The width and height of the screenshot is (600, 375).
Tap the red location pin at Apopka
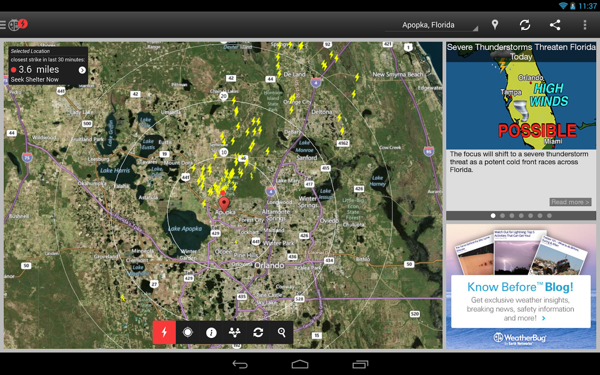pyautogui.click(x=224, y=205)
